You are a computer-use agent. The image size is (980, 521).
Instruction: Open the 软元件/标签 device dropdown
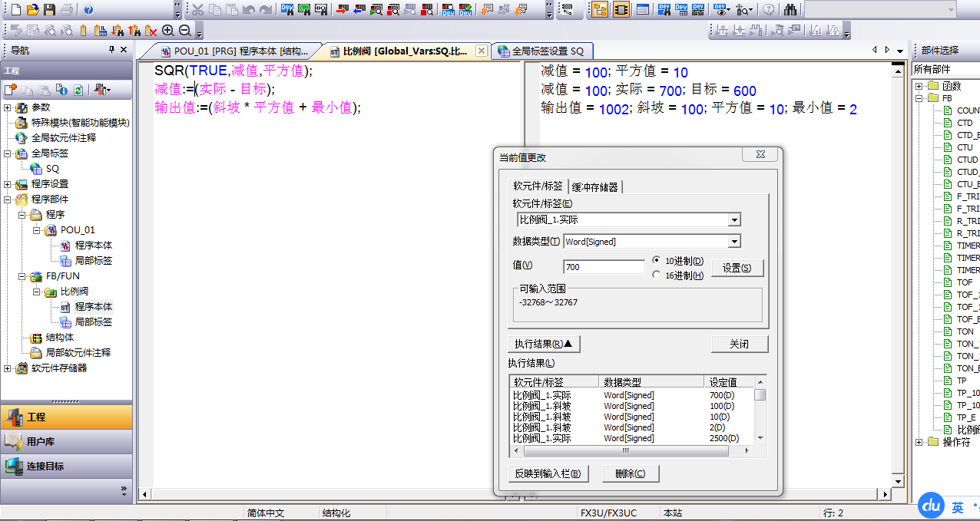734,220
